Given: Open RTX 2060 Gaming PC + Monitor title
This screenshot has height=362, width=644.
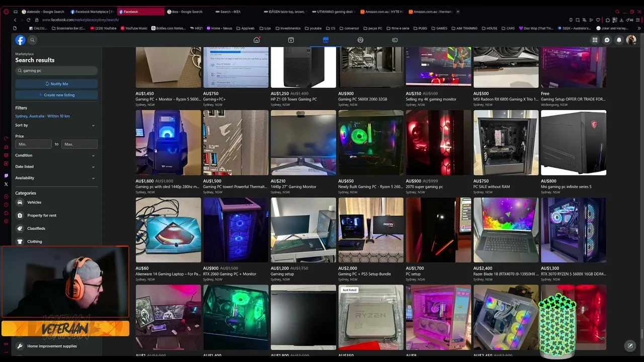Looking at the screenshot, I should point(229,275).
